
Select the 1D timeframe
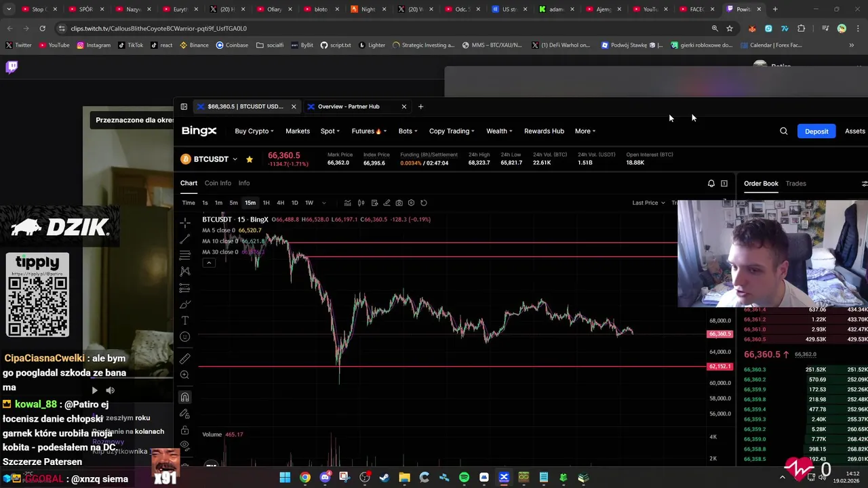click(294, 203)
